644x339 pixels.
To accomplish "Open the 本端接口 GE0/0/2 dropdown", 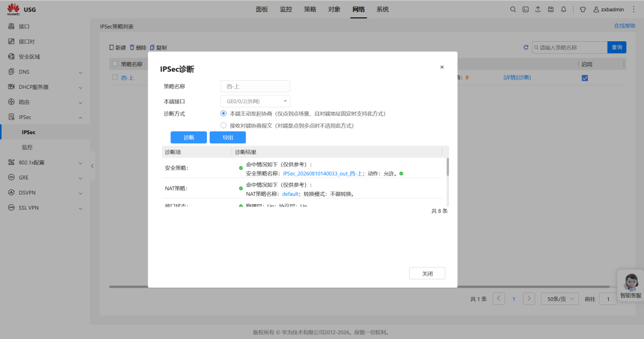I will [255, 101].
